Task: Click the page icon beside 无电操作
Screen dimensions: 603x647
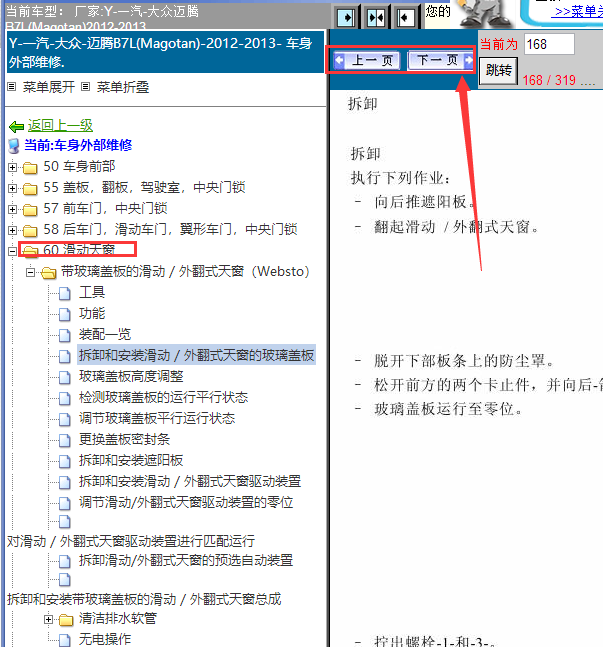Action: pyautogui.click(x=64, y=640)
